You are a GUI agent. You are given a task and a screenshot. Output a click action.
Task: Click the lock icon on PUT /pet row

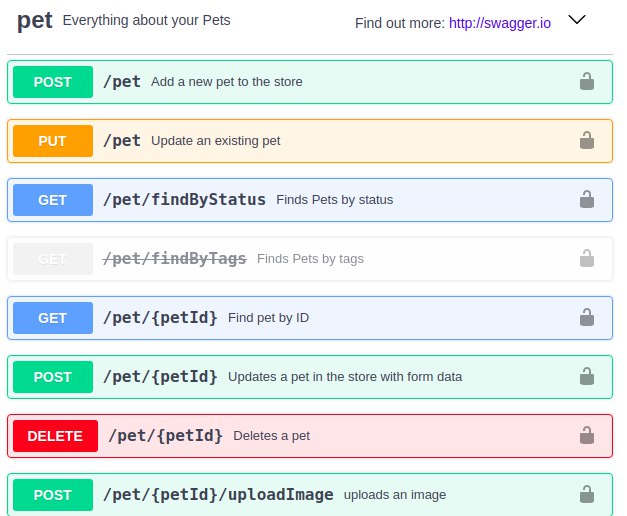(587, 140)
